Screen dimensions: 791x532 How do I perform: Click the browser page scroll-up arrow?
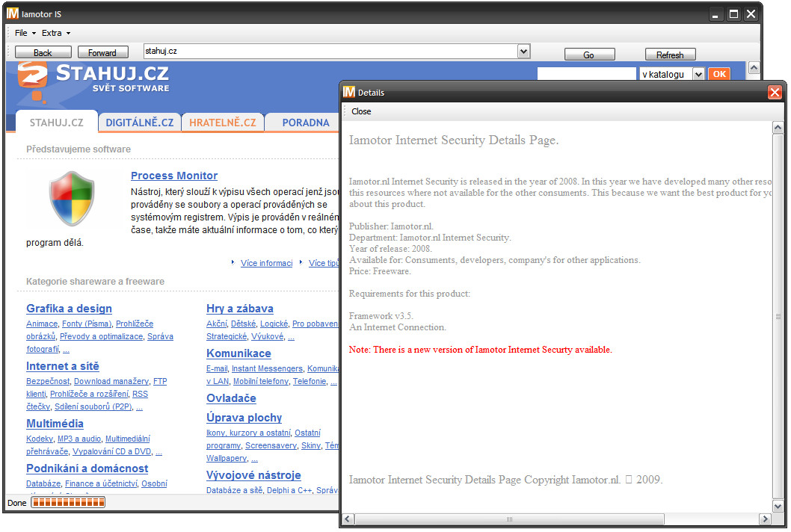tap(754, 67)
